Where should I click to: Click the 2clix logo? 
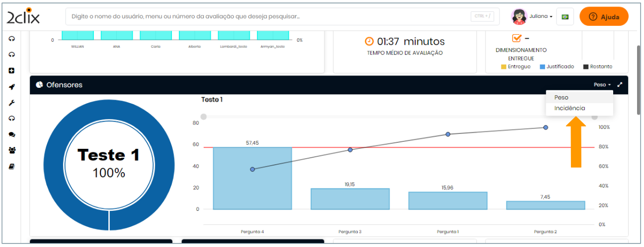point(23,16)
